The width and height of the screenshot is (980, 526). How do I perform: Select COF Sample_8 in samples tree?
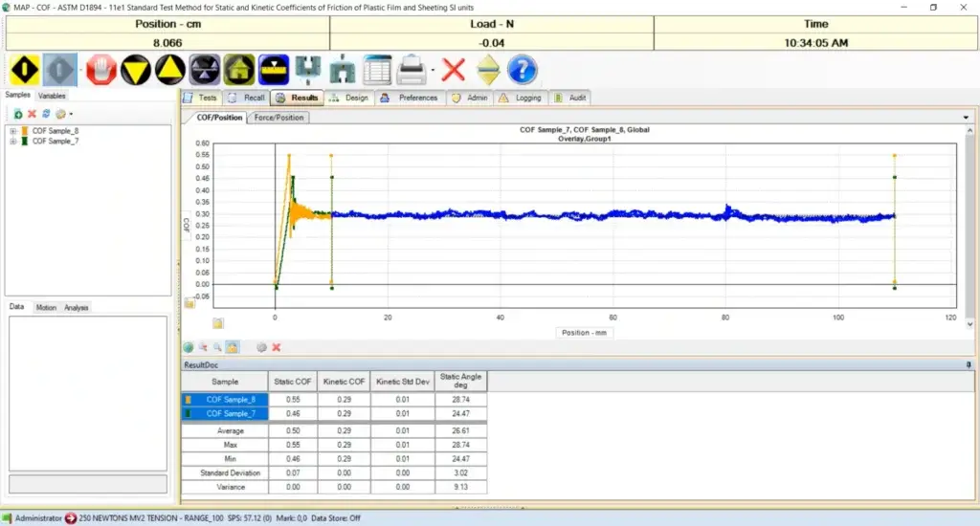pyautogui.click(x=55, y=131)
